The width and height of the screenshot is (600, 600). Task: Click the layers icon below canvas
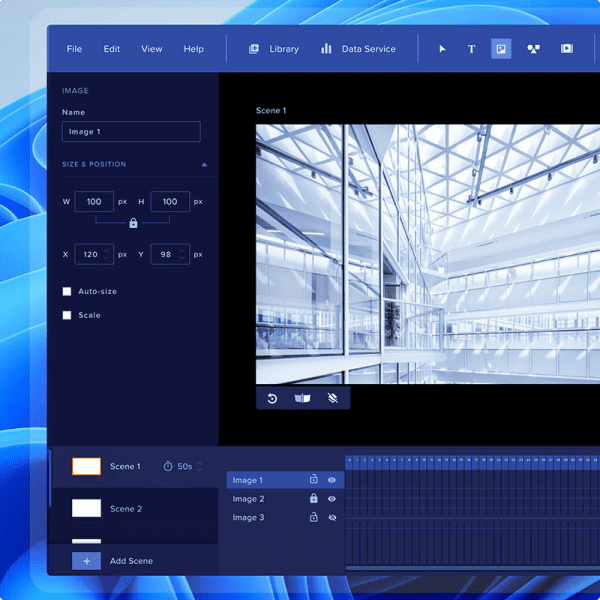(x=332, y=398)
